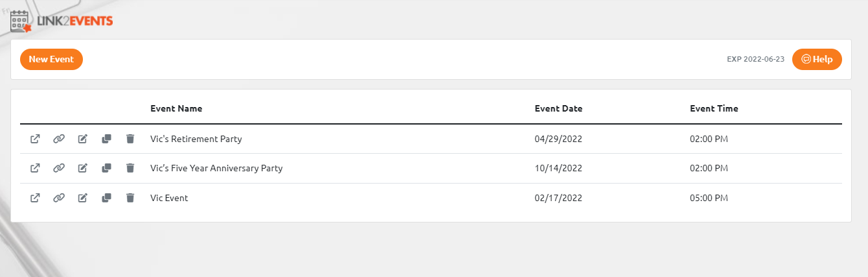Screen dimensions: 868x277
Task: Duplicate the Five Year Anniversary Party event
Action: click(x=107, y=168)
